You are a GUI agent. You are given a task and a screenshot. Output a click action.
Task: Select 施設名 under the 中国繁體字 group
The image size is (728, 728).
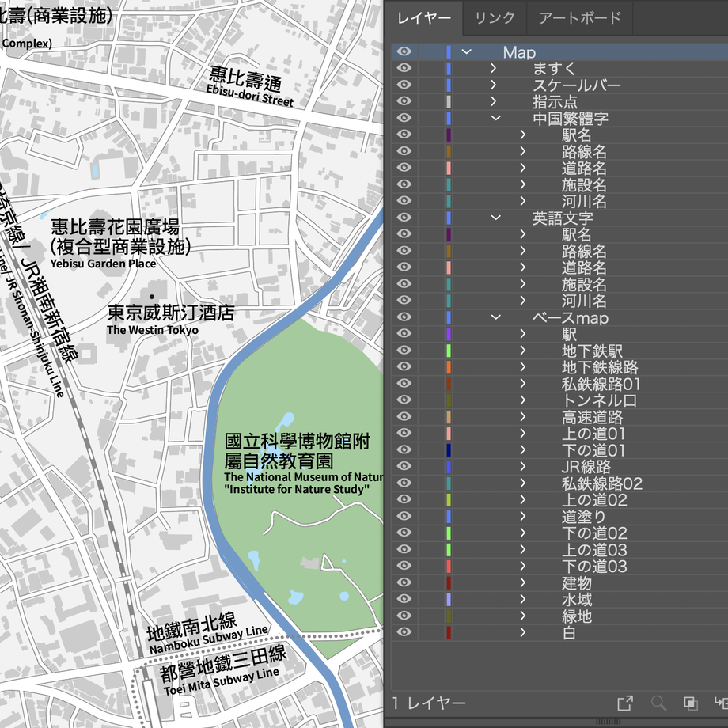(x=584, y=185)
